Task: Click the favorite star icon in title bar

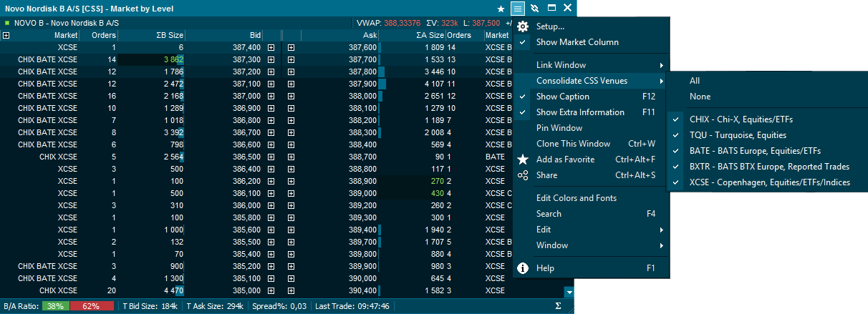Action: click(501, 8)
